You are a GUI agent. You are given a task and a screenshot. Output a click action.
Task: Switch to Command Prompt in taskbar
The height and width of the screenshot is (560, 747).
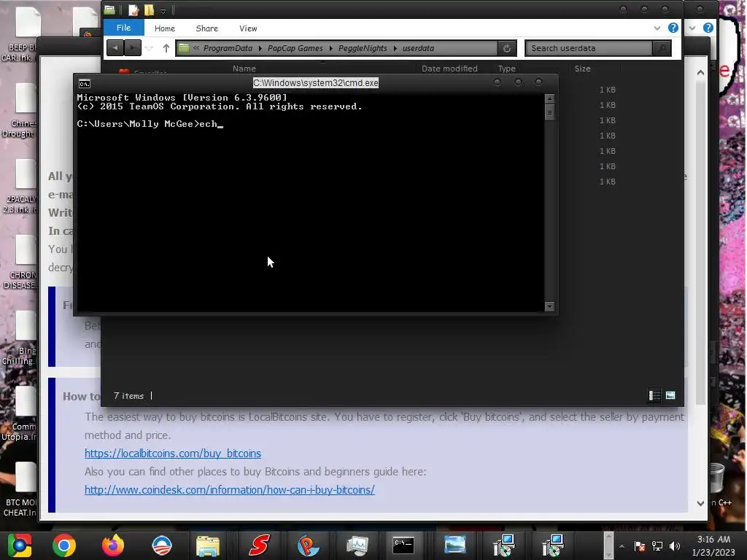point(403,545)
